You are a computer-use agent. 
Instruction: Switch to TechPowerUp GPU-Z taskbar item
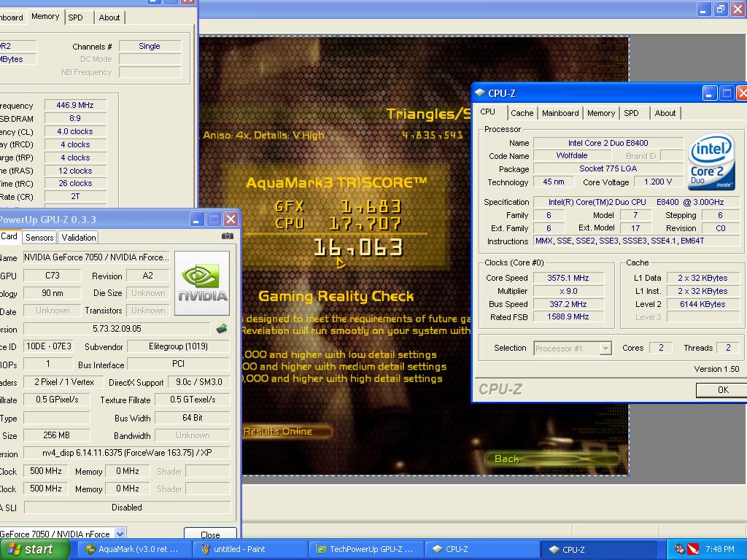[x=366, y=549]
